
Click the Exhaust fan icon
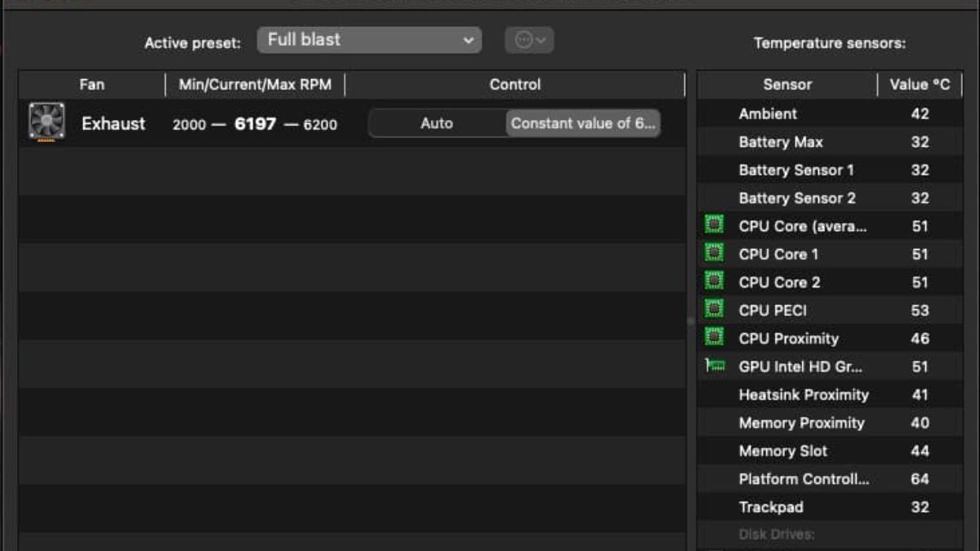click(47, 122)
